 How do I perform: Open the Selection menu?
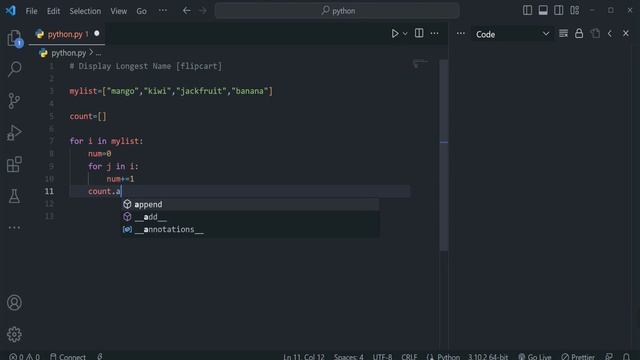(x=85, y=11)
